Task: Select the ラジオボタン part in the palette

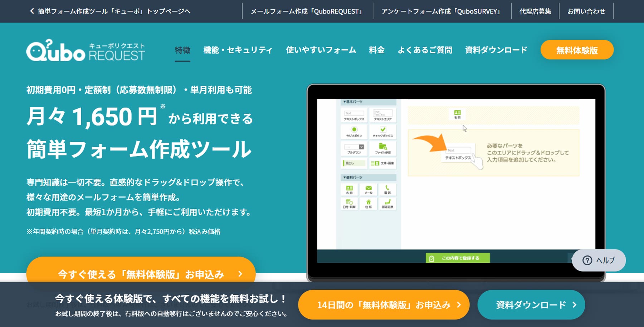Action: coord(354,132)
